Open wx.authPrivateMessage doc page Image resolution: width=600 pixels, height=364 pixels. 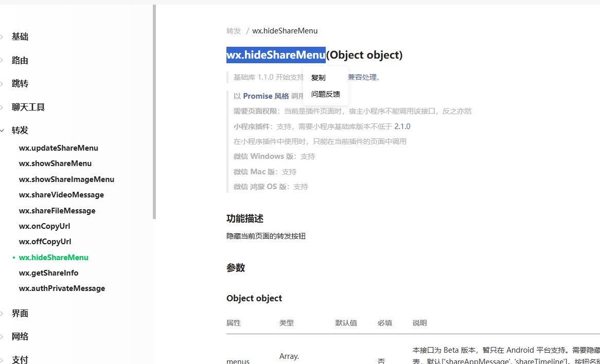[x=62, y=288]
